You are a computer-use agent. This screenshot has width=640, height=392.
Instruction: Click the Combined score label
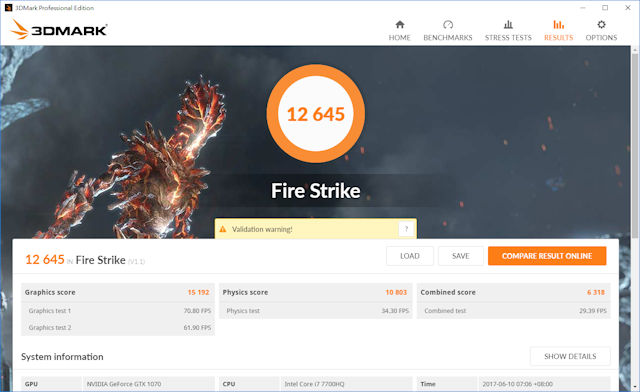coord(448,292)
